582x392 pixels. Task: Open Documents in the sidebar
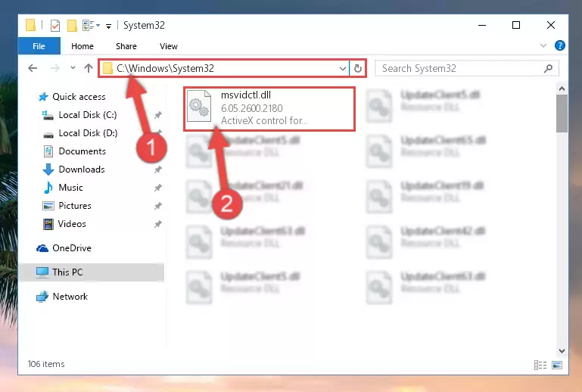point(82,151)
